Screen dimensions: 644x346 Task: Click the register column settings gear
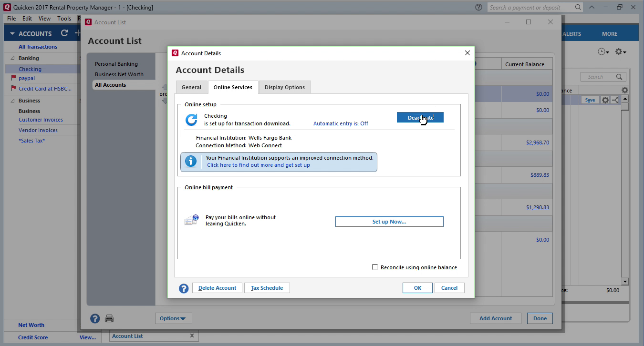[x=625, y=90]
